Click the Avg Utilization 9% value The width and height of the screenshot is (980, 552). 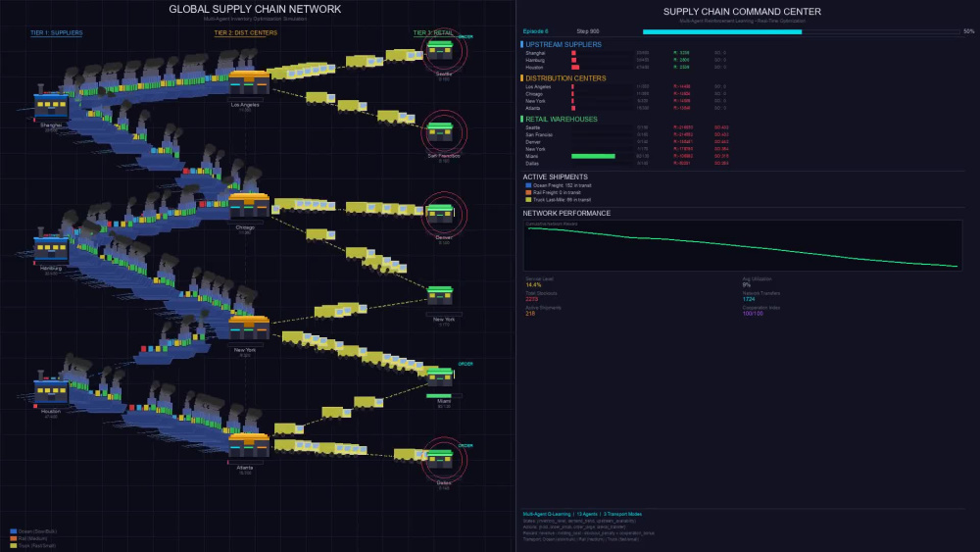746,285
